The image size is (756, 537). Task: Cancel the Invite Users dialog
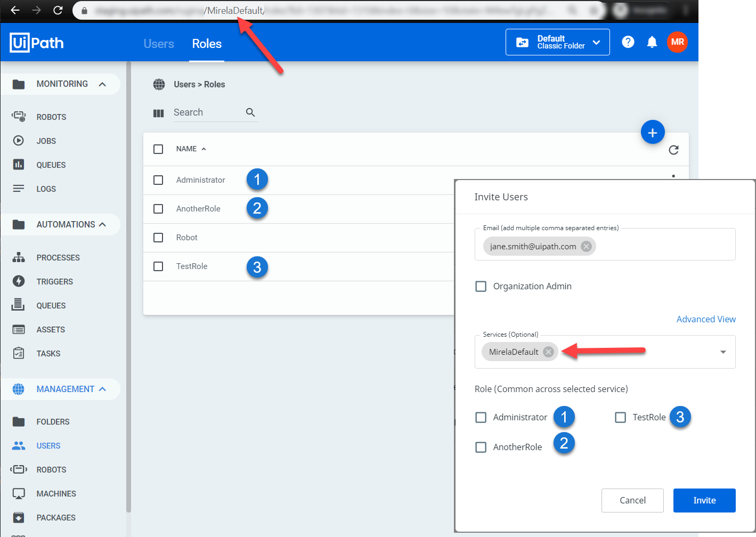click(x=632, y=500)
